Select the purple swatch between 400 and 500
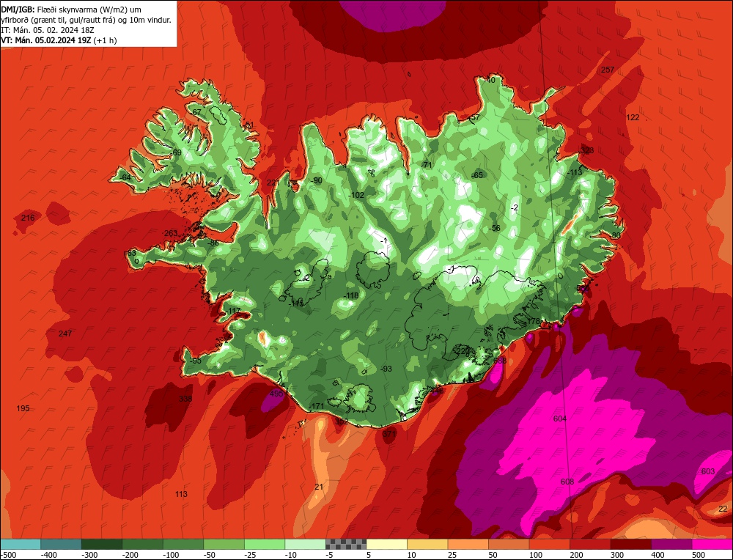The width and height of the screenshot is (733, 560). (x=671, y=544)
